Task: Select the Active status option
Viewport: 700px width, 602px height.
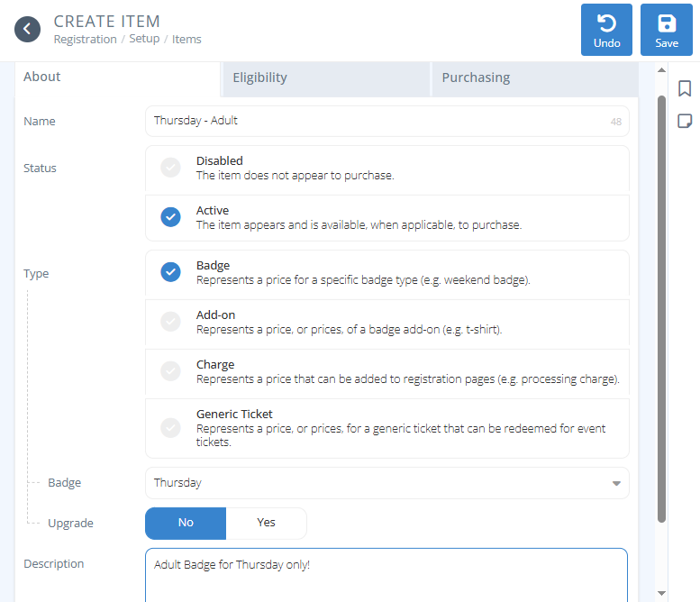Action: click(387, 218)
